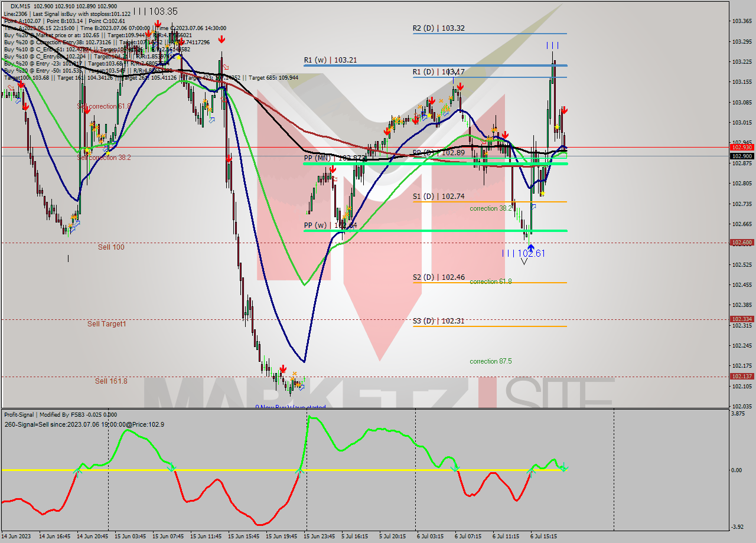Click the Sell correction 61.8 label
The width and height of the screenshot is (756, 543).
click(x=104, y=106)
